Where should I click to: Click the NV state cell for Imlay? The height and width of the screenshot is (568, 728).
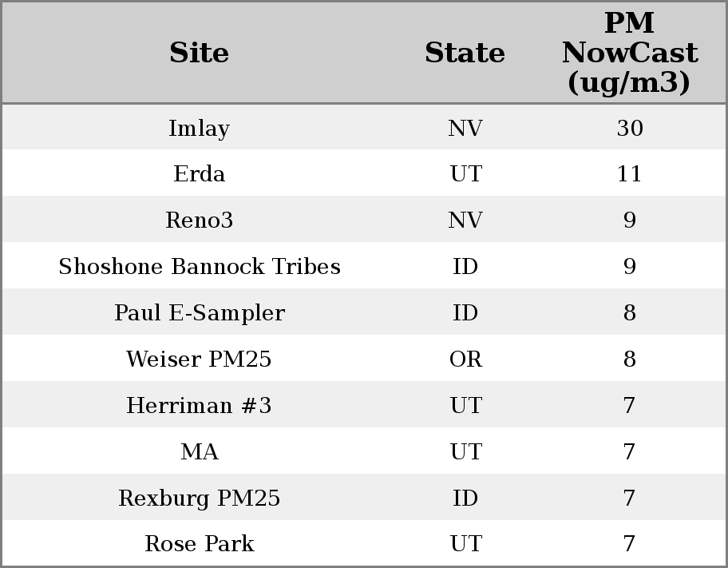pos(465,128)
